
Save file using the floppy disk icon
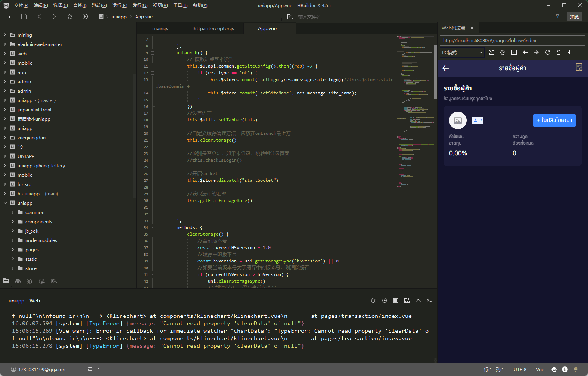(x=24, y=16)
